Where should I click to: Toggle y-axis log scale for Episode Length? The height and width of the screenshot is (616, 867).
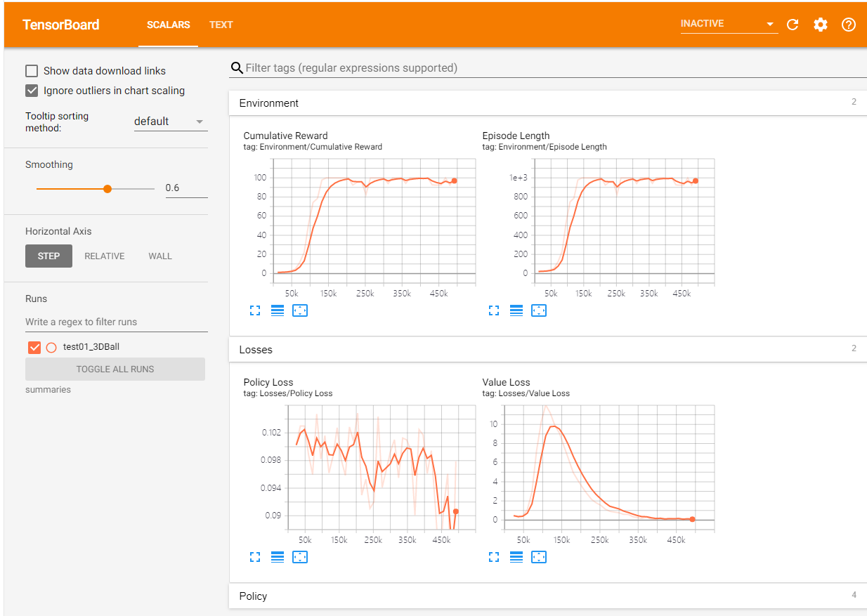tap(516, 310)
